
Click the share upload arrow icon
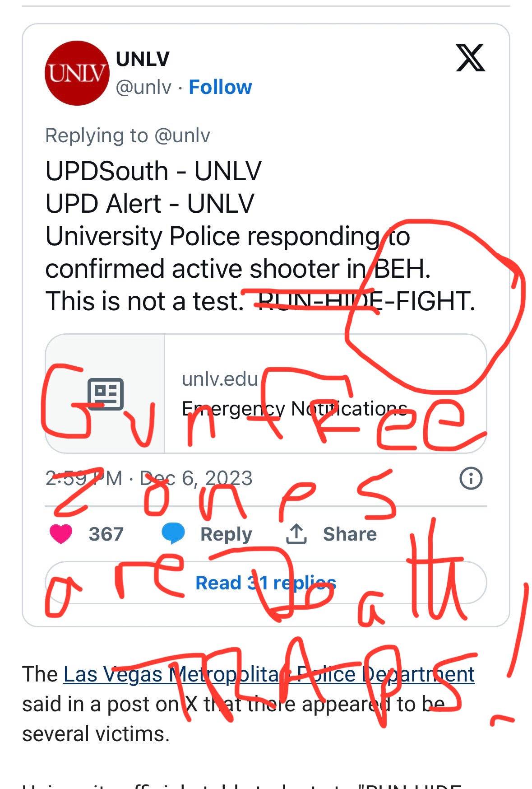coord(296,533)
